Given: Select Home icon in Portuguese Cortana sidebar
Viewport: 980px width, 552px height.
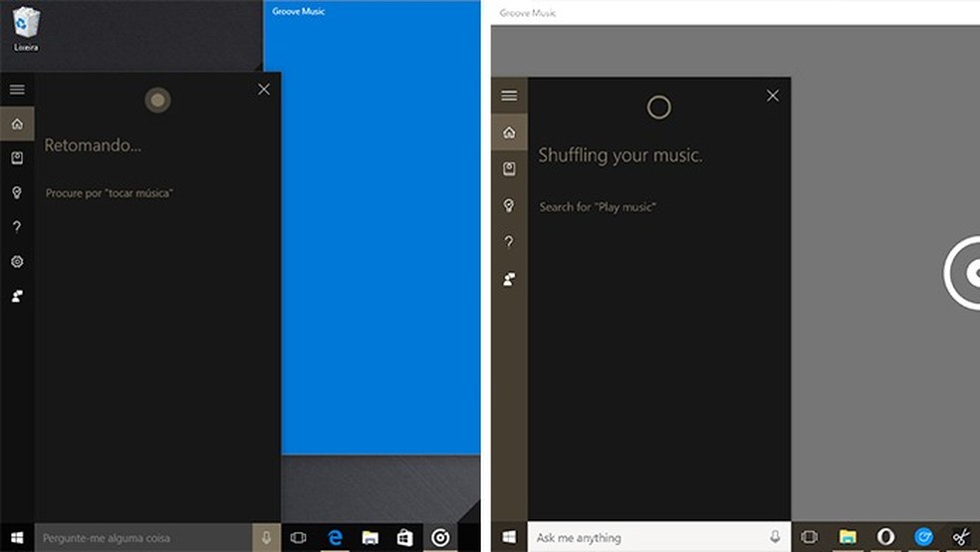Looking at the screenshot, I should pos(17,124).
